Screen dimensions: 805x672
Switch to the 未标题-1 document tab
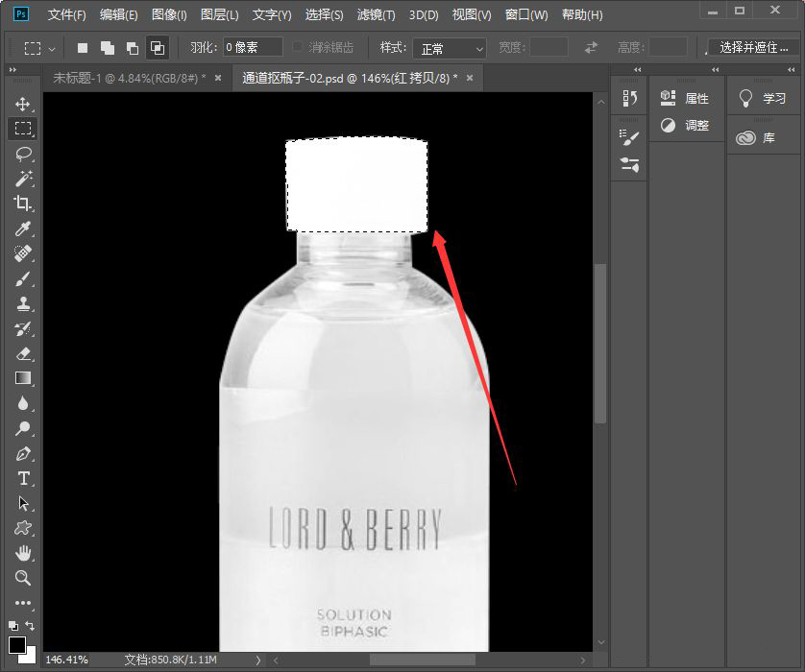click(x=128, y=78)
